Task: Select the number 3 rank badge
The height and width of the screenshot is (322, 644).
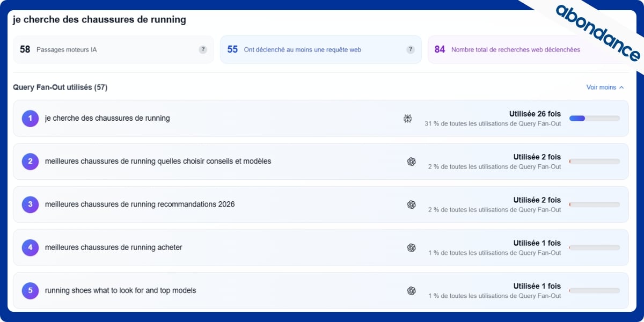Action: tap(30, 204)
